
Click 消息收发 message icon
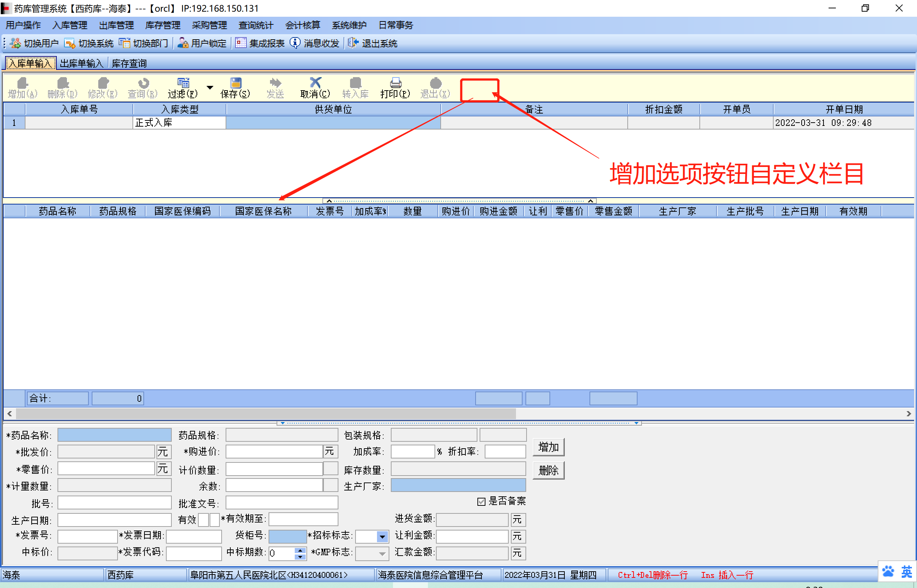(x=295, y=43)
